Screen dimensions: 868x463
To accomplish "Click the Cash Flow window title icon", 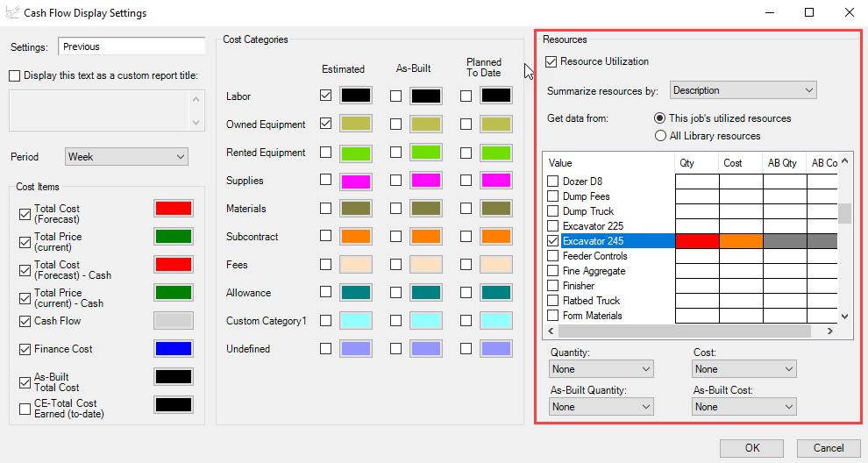I will (x=12, y=13).
